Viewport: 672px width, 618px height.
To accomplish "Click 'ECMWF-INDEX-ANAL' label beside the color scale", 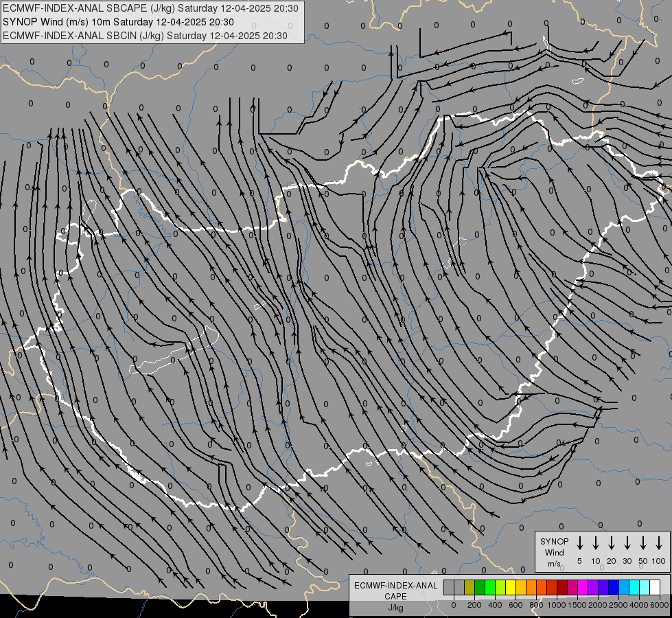I will (395, 586).
